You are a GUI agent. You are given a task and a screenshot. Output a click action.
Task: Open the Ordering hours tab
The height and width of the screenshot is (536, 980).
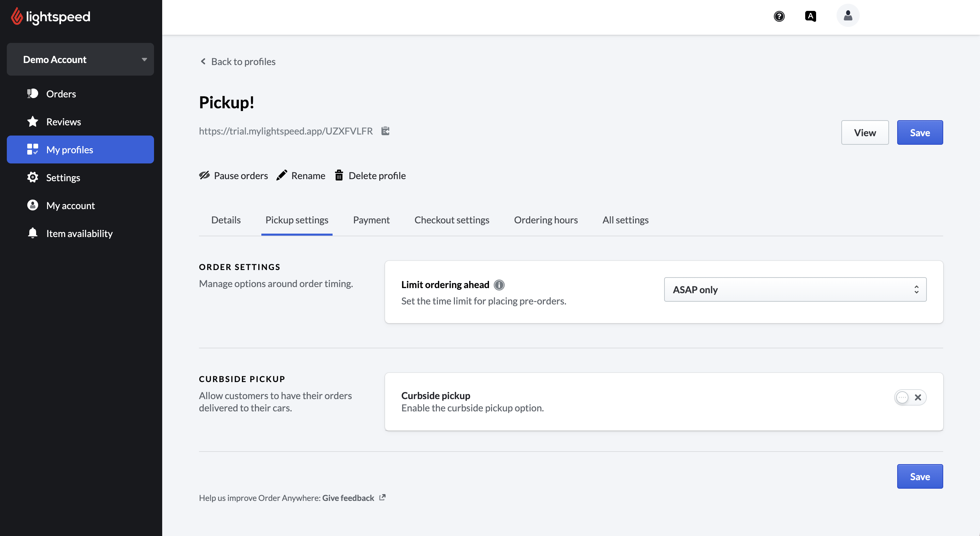click(546, 220)
